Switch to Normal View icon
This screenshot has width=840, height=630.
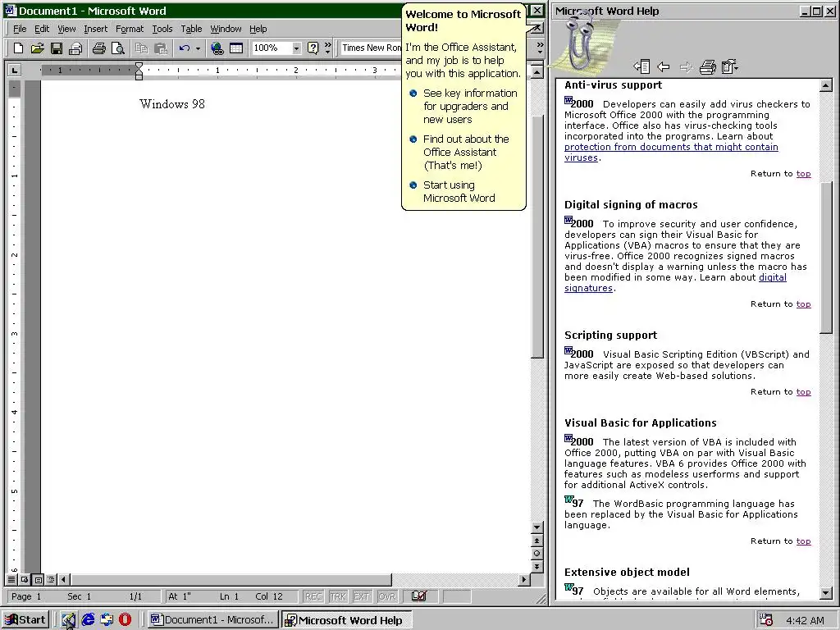(x=11, y=579)
